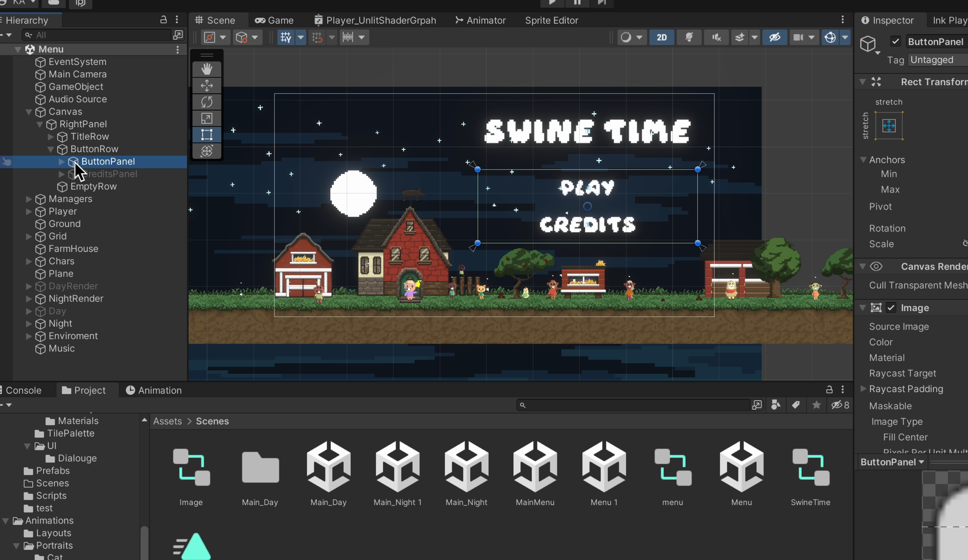Click the anchor preset stretch box
This screenshot has height=560, width=968.
point(889,125)
